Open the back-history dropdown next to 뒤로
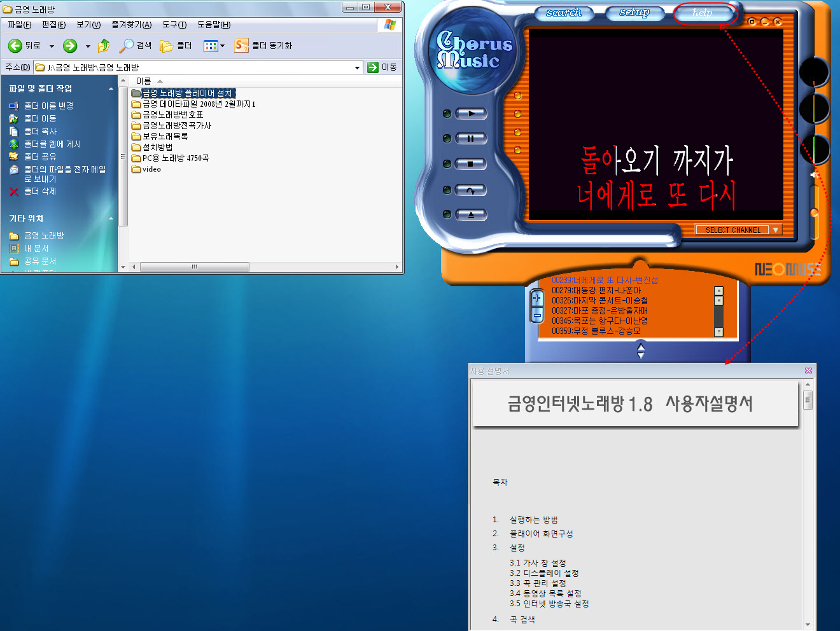Screen dimensions: 840x631 (x=52, y=46)
